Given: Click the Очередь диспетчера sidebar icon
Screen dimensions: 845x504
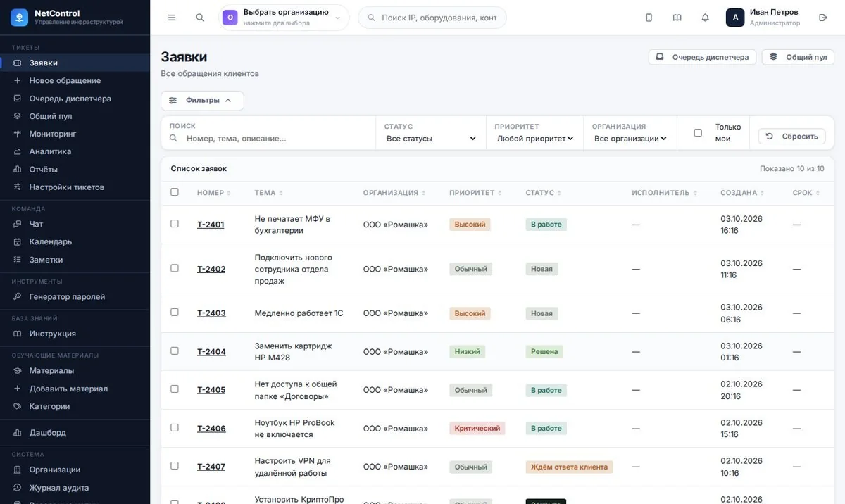Looking at the screenshot, I should tap(17, 99).
